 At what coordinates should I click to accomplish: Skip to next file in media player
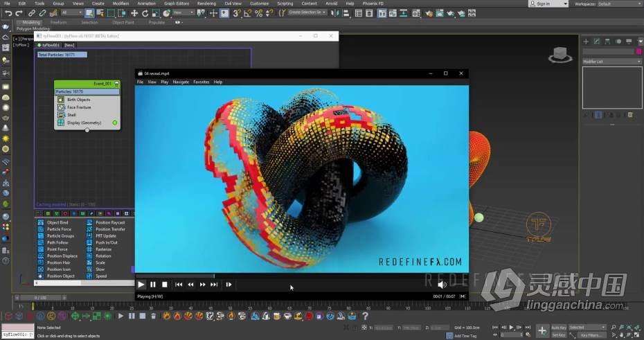214,284
